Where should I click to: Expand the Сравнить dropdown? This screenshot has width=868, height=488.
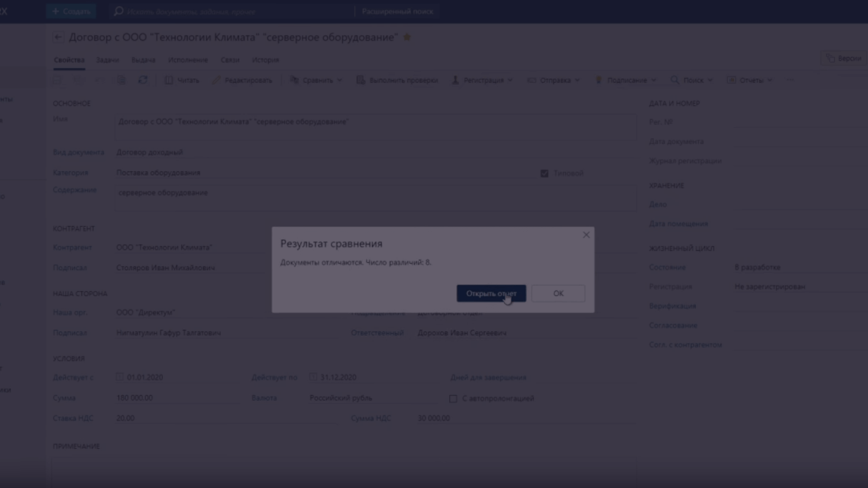(x=340, y=80)
